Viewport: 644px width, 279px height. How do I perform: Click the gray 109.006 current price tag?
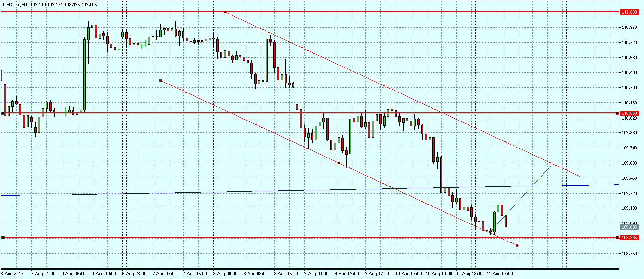629,227
